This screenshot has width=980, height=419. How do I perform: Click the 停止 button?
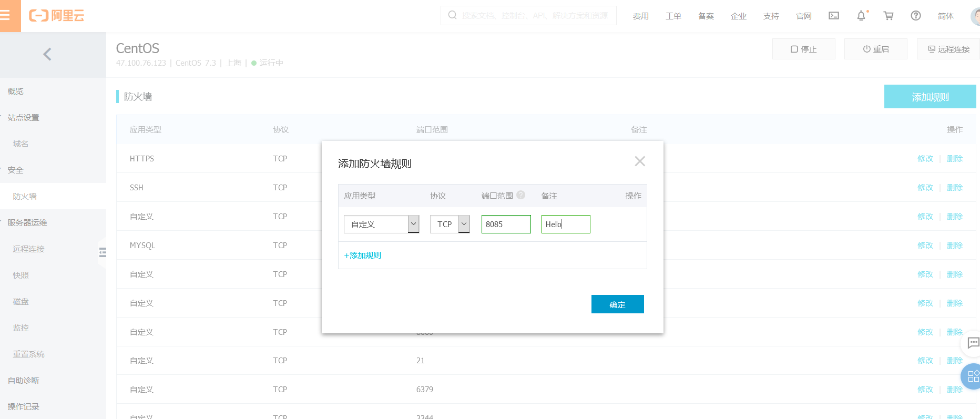click(803, 49)
